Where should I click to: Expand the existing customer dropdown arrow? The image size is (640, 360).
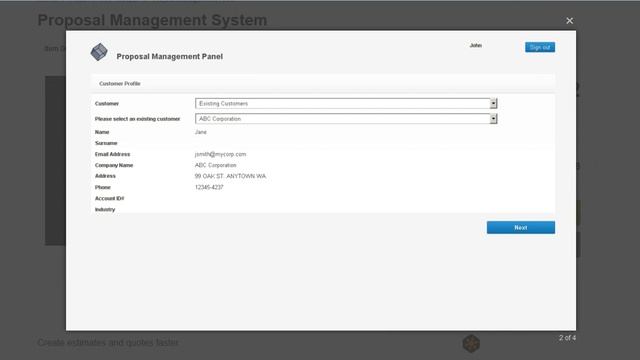493,118
